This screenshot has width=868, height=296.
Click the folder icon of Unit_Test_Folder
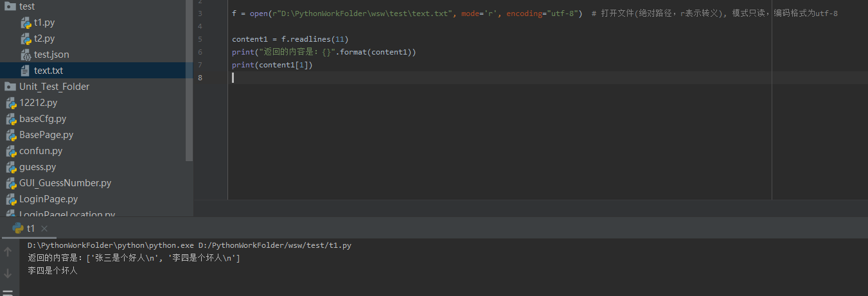pyautogui.click(x=10, y=87)
